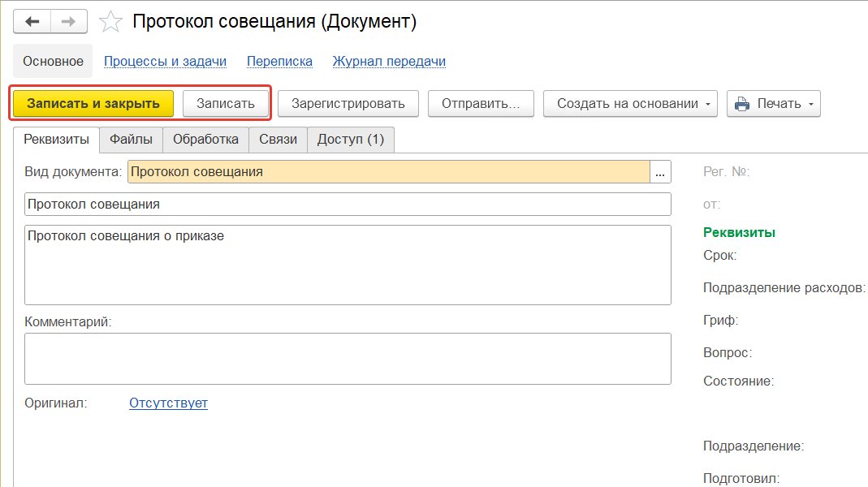
Task: Open the Журнал передачи link
Action: point(389,62)
